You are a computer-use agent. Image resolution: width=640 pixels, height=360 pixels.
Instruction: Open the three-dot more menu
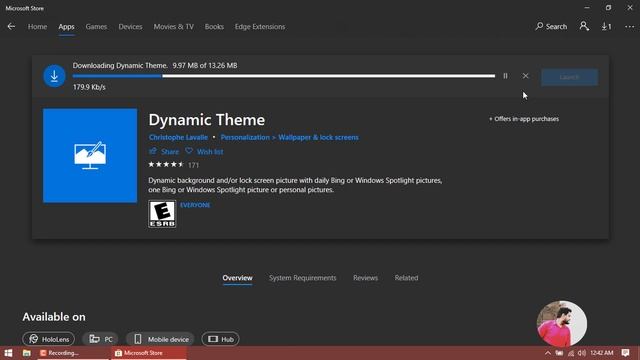point(629,27)
